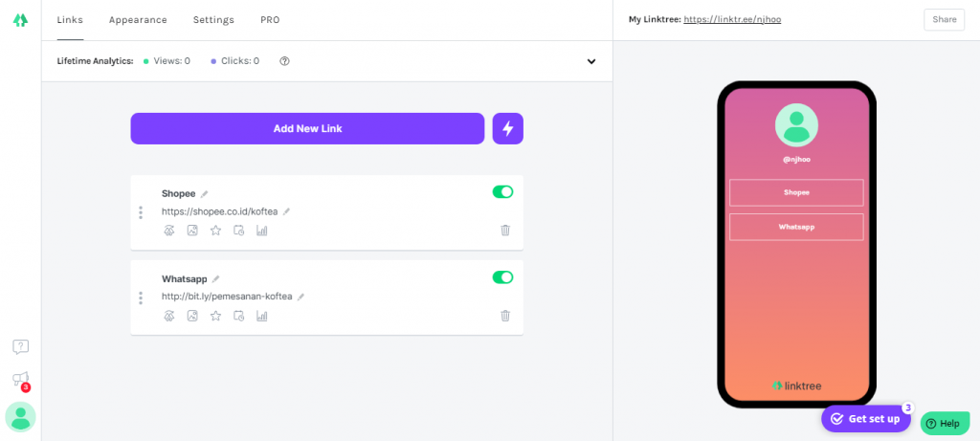Click the Whatsapp link title text
The height and width of the screenshot is (441, 980).
coord(185,279)
